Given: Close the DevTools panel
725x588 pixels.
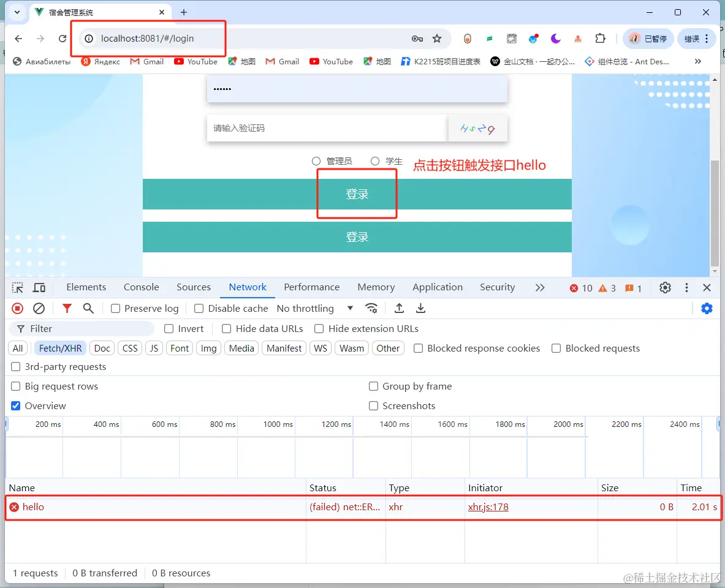Looking at the screenshot, I should [x=707, y=287].
